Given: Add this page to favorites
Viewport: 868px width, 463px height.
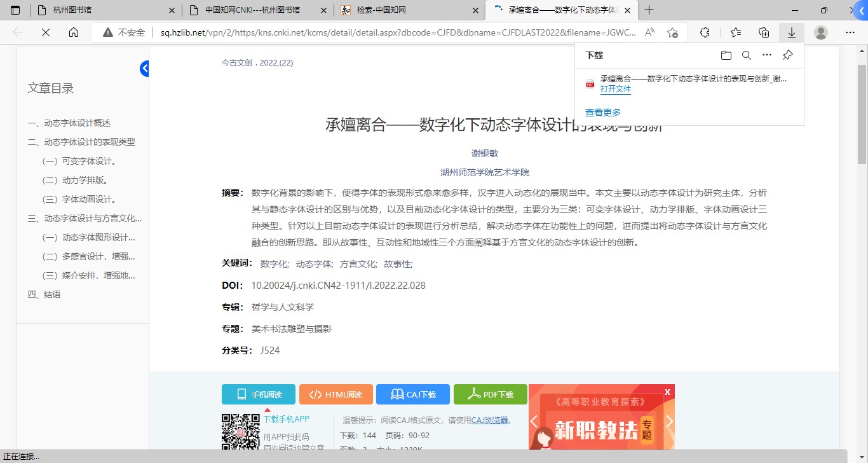Looking at the screenshot, I should (x=673, y=32).
